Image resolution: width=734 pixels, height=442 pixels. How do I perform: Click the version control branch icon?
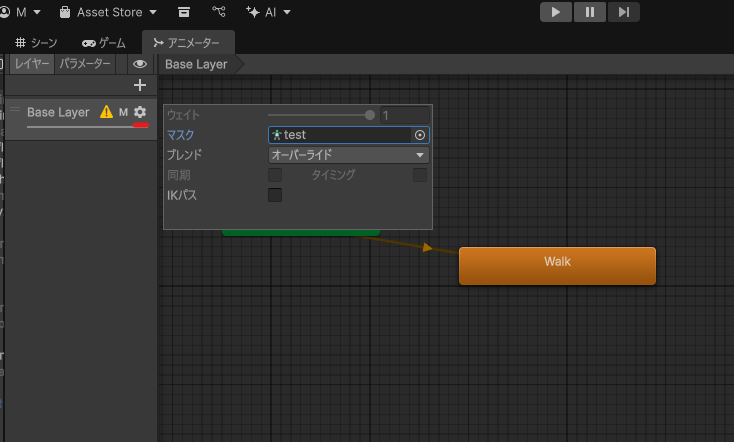click(219, 12)
